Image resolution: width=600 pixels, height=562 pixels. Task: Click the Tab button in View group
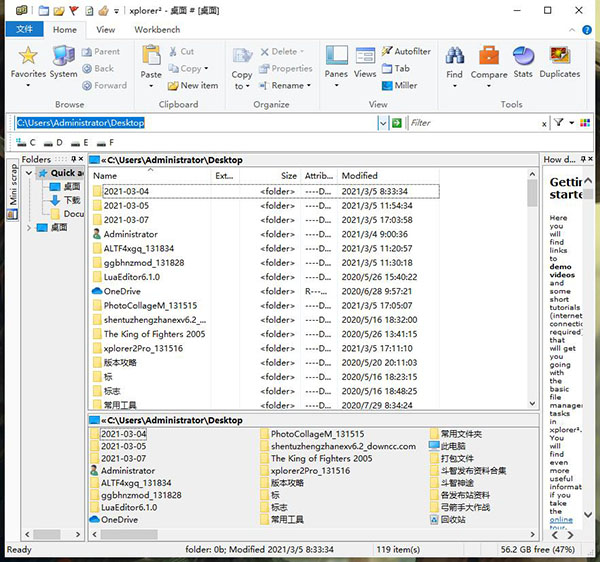coord(396,68)
